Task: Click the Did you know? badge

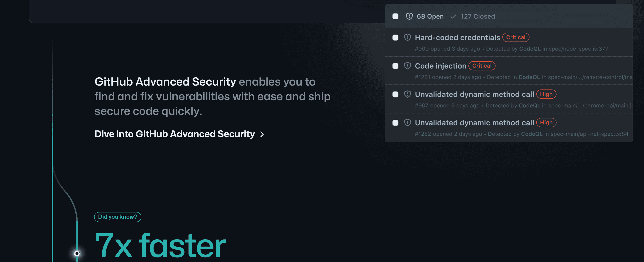Action: click(118, 217)
